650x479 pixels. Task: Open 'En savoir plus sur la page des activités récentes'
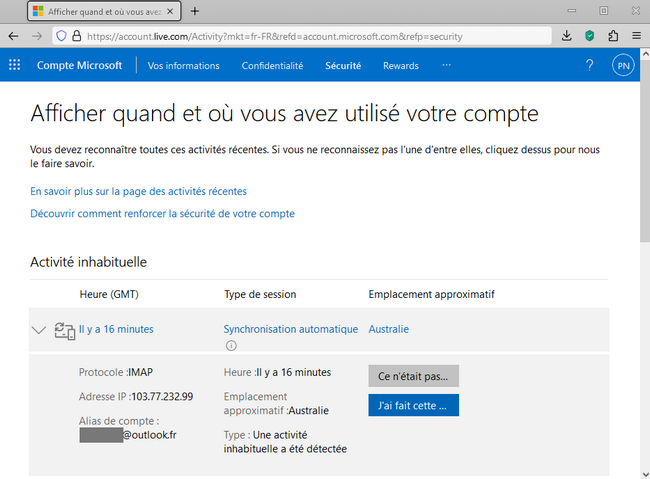point(138,191)
